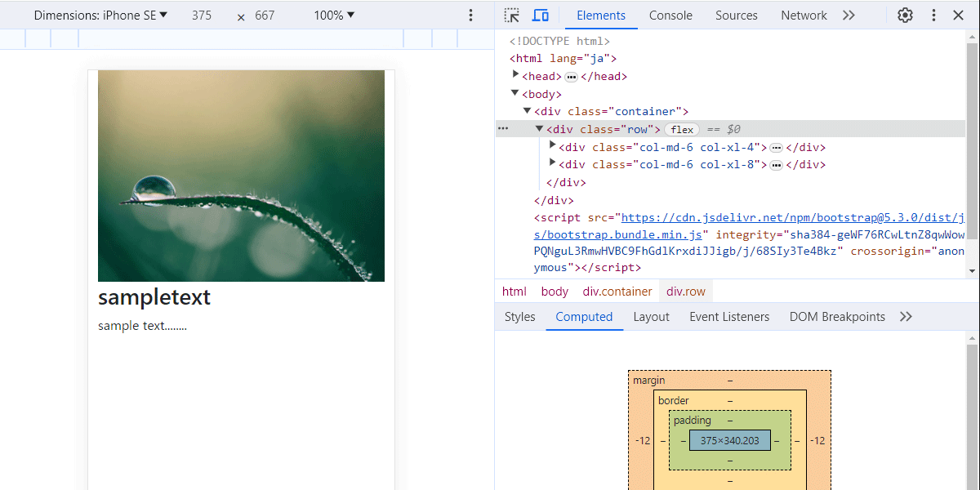The height and width of the screenshot is (490, 980).
Task: Select html in the breadcrumb trail
Action: (514, 292)
